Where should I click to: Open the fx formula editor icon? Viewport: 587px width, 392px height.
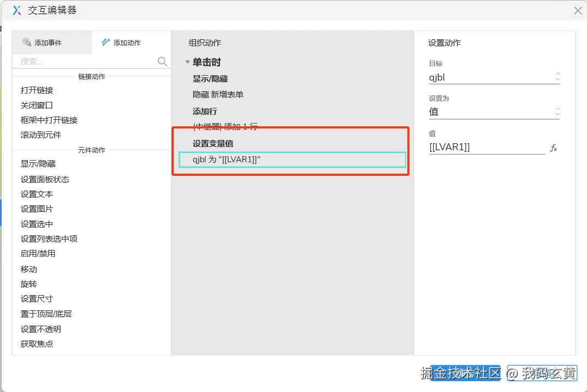(x=553, y=148)
